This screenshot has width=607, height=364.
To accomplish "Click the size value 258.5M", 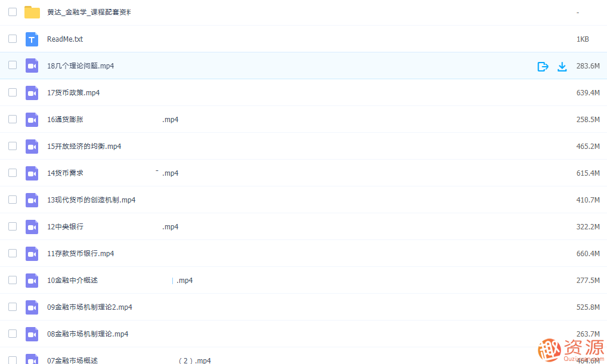I will [588, 120].
